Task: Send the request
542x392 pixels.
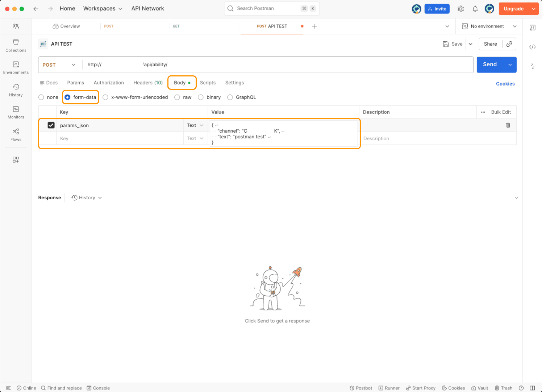Action: click(490, 64)
